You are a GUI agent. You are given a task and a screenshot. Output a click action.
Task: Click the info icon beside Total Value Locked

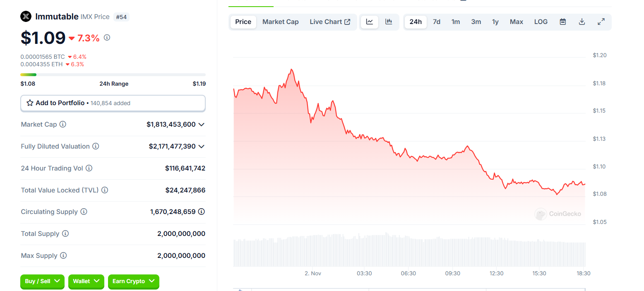click(x=105, y=190)
